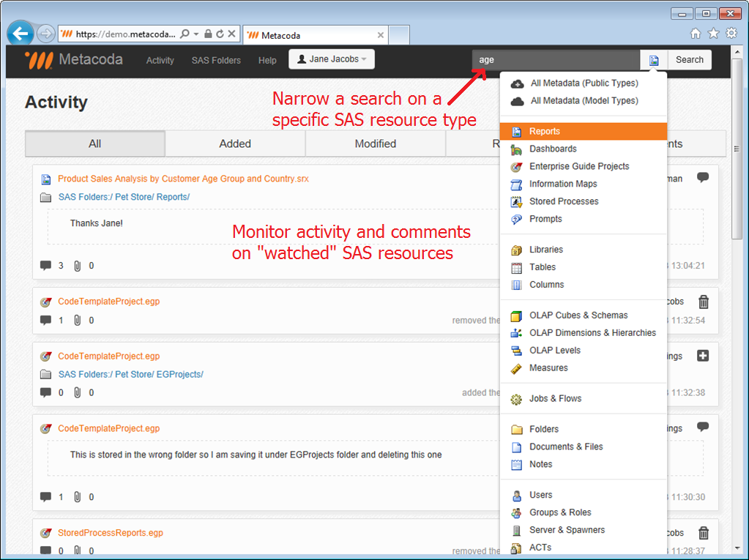Image resolution: width=749 pixels, height=560 pixels.
Task: Switch to the Added activity tab
Action: pyautogui.click(x=235, y=143)
